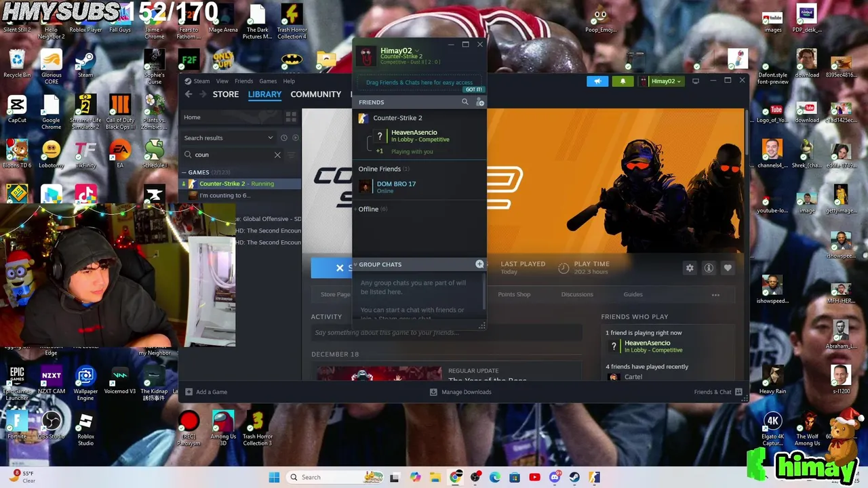This screenshot has width=868, height=488.
Task: Open the Help menu in Steam
Action: click(289, 81)
